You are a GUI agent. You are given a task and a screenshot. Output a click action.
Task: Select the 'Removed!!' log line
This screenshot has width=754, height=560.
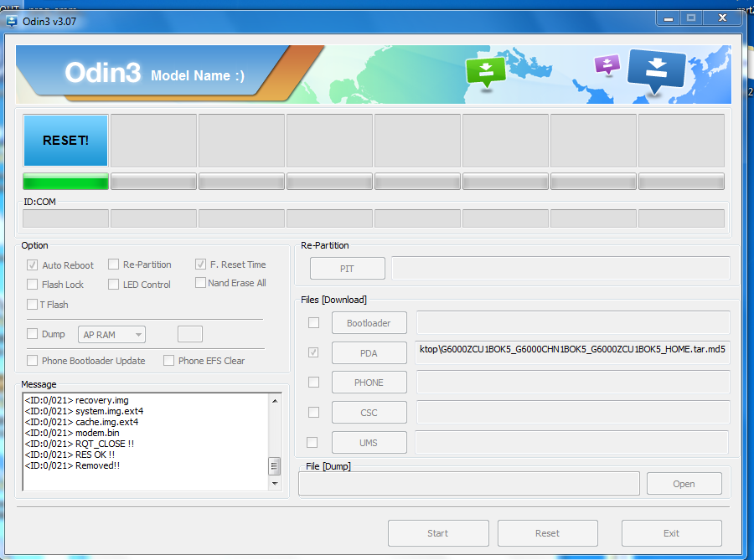[x=72, y=465]
